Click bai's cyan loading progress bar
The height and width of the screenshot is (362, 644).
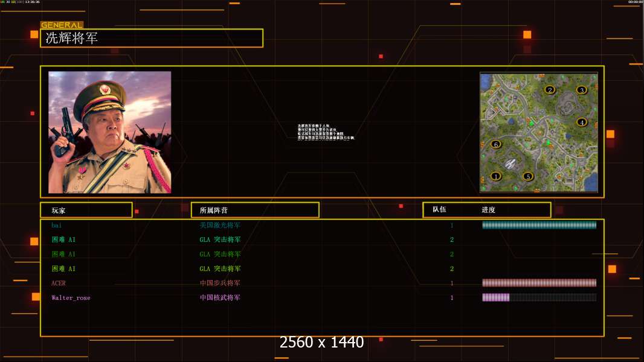[x=539, y=224]
